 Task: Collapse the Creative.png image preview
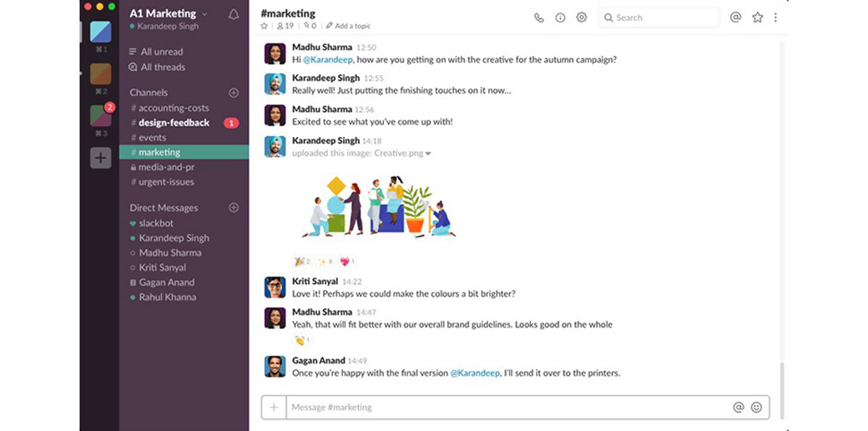428,154
